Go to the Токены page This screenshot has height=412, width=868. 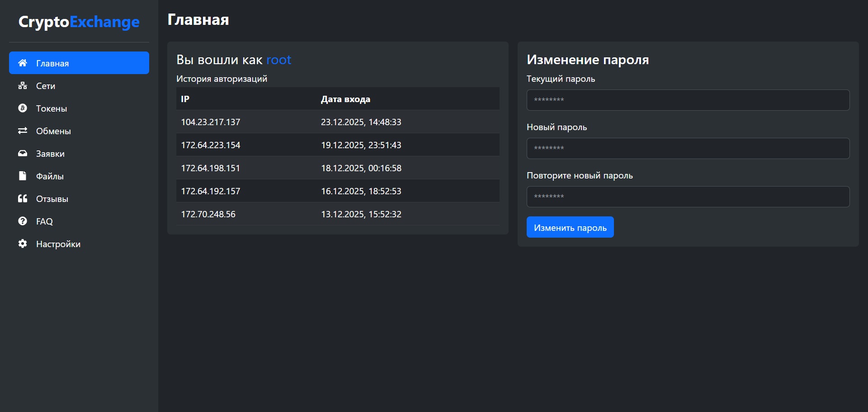click(x=52, y=108)
